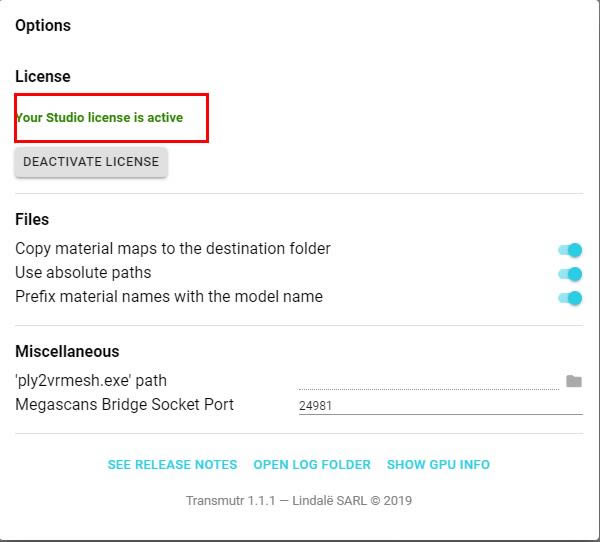Click the Files section heading
This screenshot has height=542, width=600.
[x=32, y=220]
